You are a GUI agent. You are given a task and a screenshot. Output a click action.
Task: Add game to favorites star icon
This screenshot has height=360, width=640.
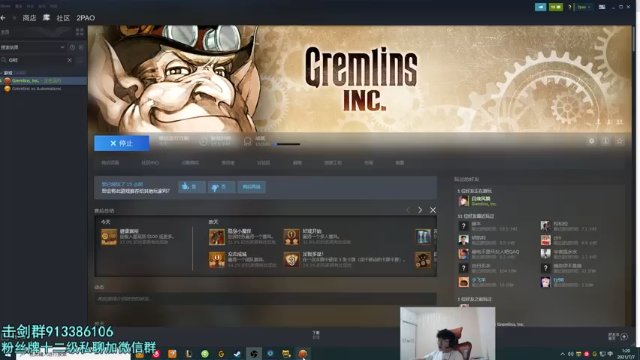click(620, 141)
